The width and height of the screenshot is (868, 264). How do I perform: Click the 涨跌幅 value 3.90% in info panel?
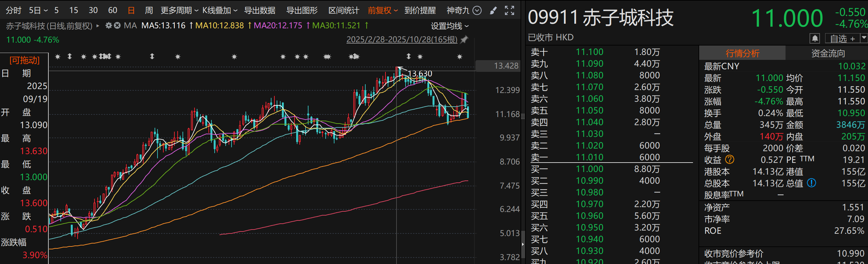(35, 255)
